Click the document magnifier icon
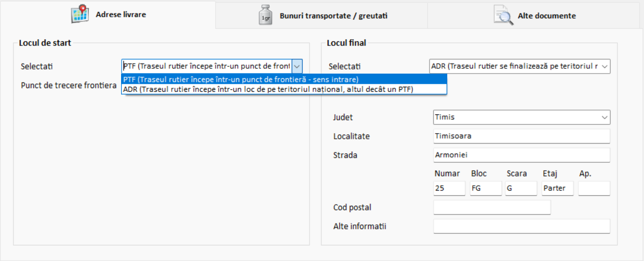644x261 pixels. 504,15
